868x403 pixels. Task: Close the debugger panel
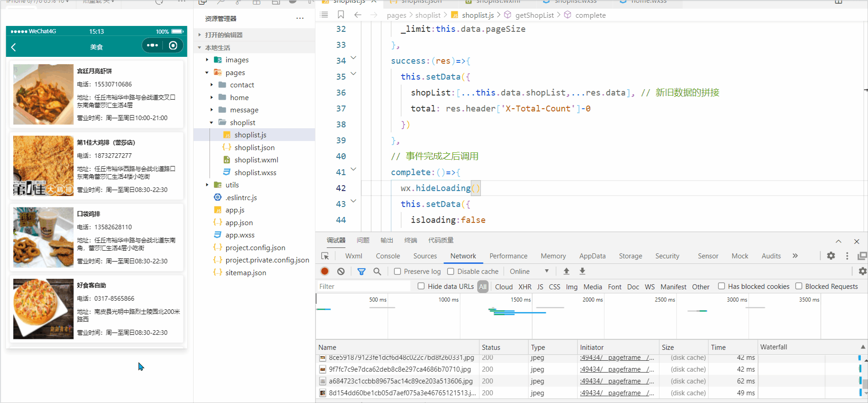pyautogui.click(x=857, y=241)
